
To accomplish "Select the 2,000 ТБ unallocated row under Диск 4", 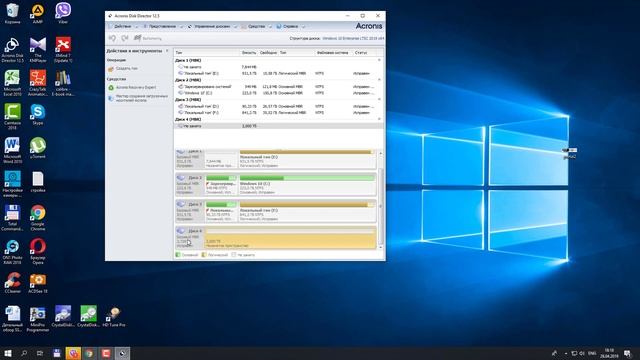I will [278, 126].
